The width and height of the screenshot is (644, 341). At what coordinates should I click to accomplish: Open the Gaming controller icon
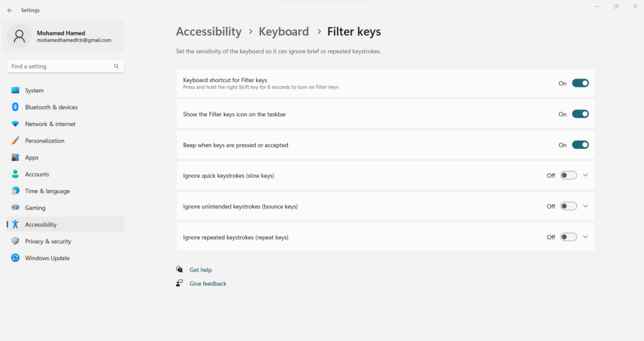coord(16,208)
